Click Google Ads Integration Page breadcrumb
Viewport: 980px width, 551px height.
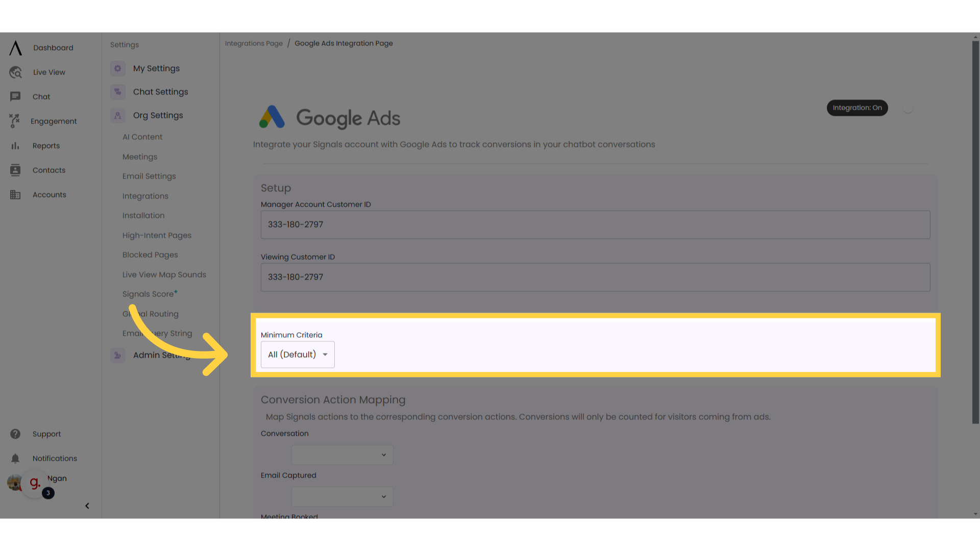click(344, 43)
